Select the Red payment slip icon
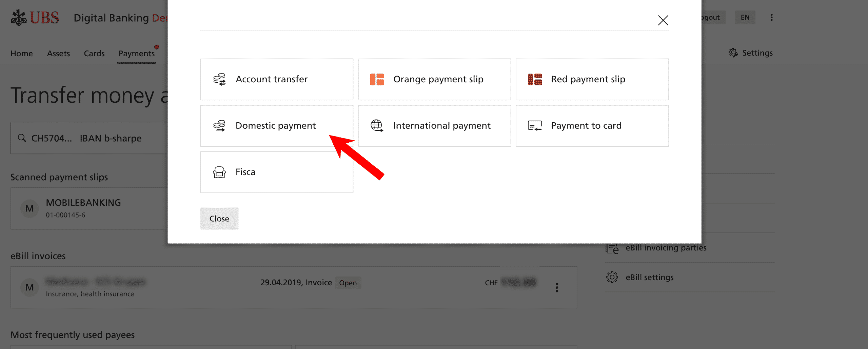The width and height of the screenshot is (868, 349). point(535,79)
